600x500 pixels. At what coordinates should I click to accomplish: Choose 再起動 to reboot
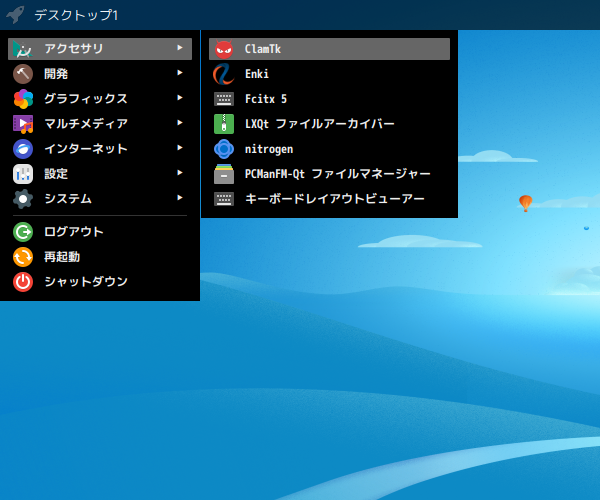[100, 257]
